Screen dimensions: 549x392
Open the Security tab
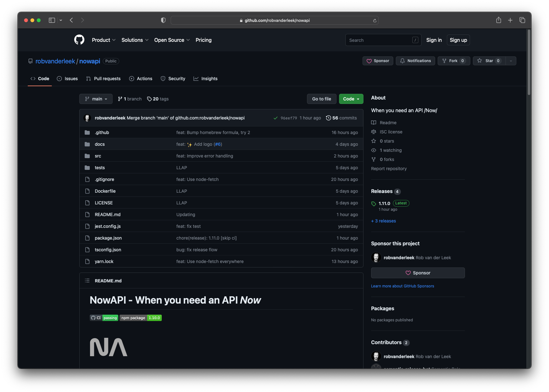tap(173, 79)
